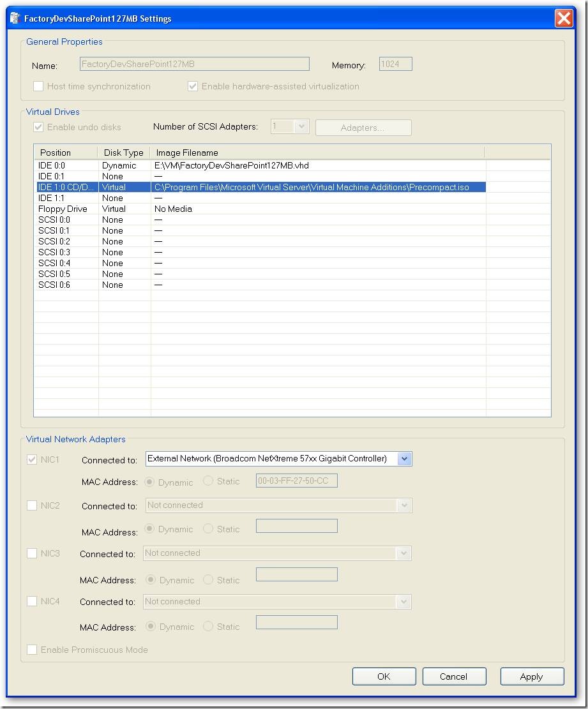Select Static MAC address for NIC2
588x709 pixels.
(207, 528)
